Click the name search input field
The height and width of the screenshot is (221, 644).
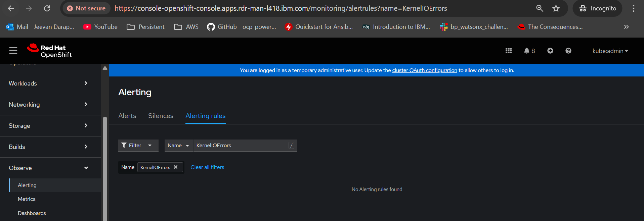[240, 146]
